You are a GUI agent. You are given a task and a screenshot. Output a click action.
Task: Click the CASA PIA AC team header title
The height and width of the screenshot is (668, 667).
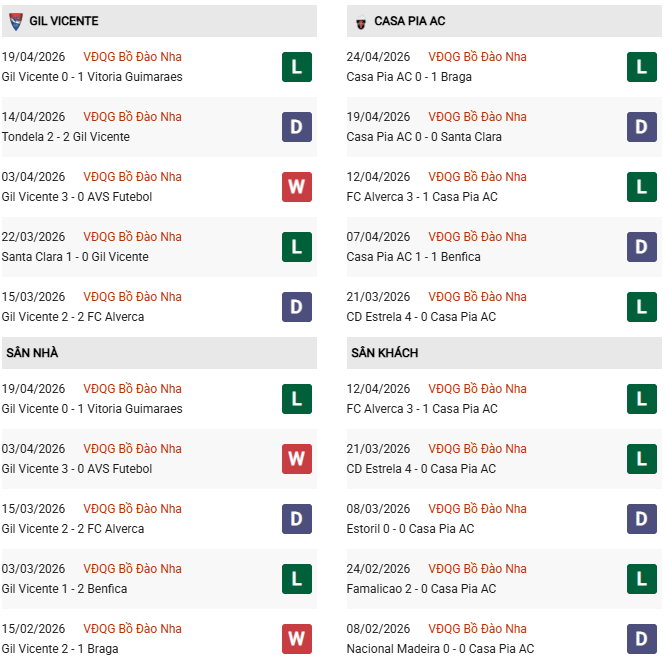pos(410,21)
